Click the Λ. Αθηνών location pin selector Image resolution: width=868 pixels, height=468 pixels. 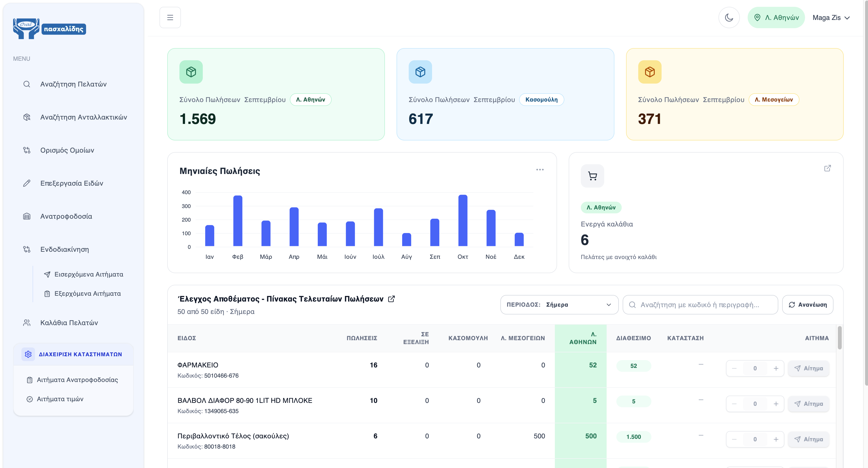[776, 17]
